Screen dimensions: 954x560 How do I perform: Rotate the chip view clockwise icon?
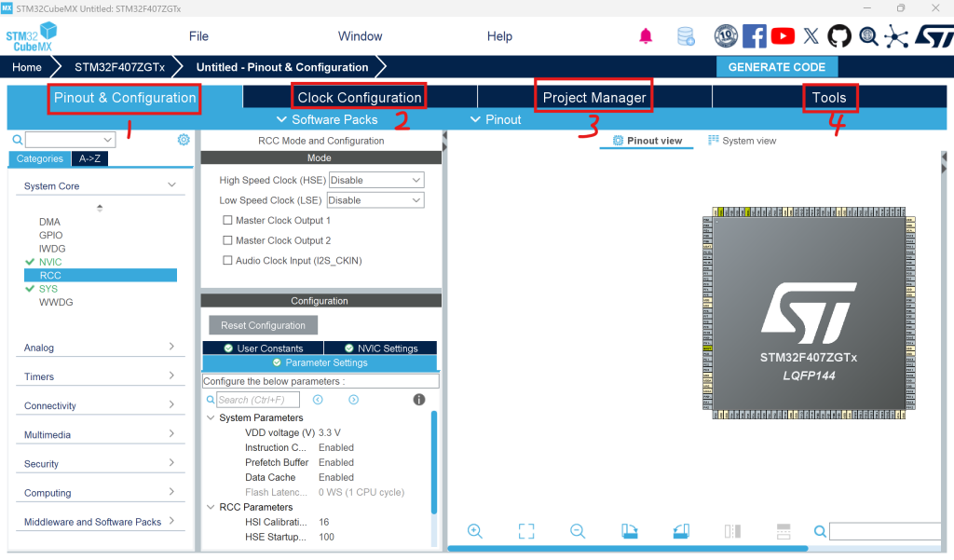629,531
